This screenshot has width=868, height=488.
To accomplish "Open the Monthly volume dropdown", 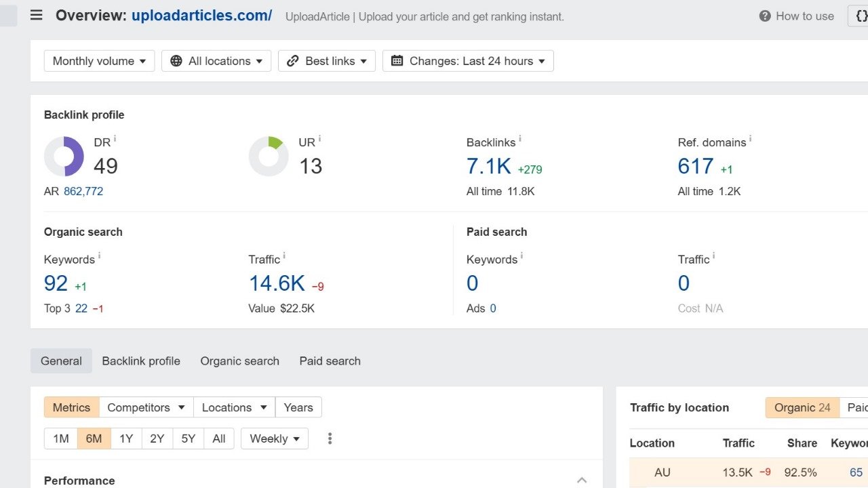I will (99, 61).
